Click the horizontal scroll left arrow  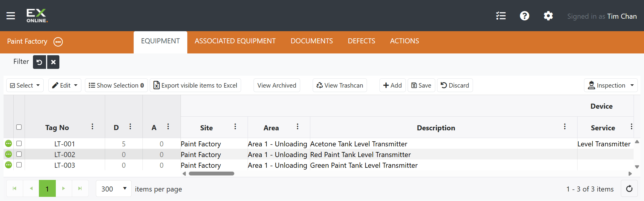(x=184, y=174)
